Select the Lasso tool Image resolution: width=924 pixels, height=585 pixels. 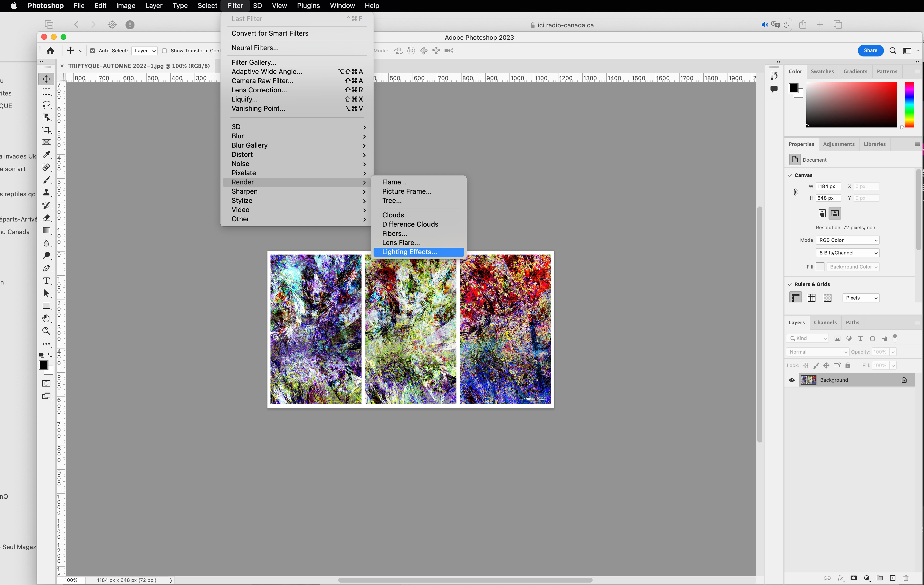pyautogui.click(x=47, y=104)
